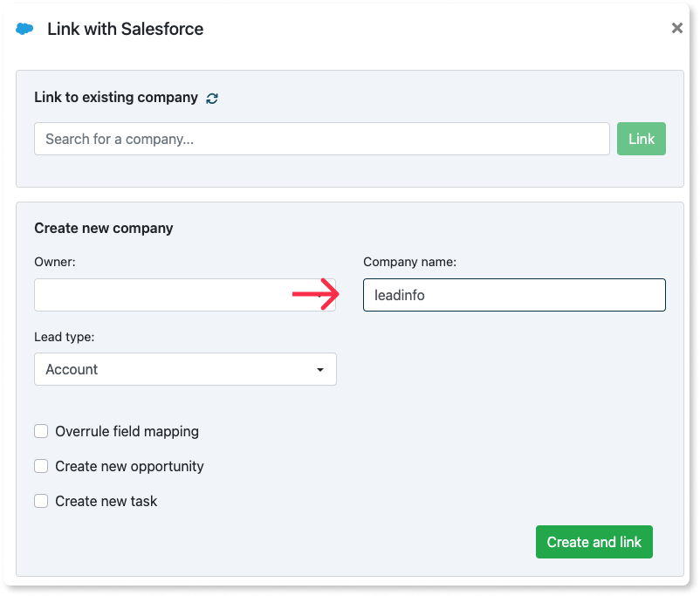Image resolution: width=700 pixels, height=596 pixels.
Task: Click the Company name field containing leadinfo
Action: point(514,295)
